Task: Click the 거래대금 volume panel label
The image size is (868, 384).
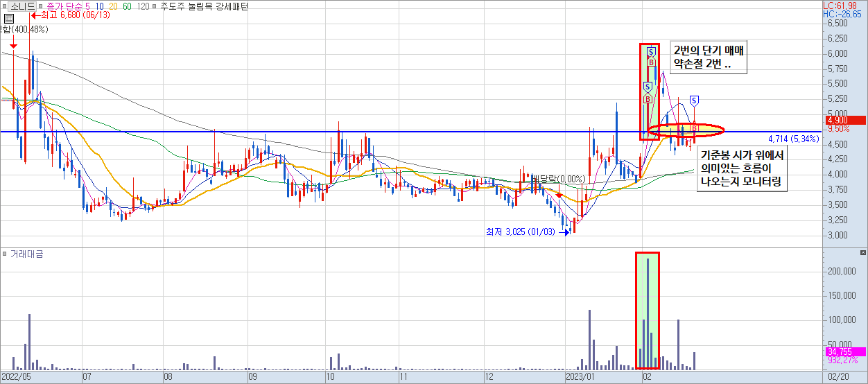Action: tap(26, 254)
